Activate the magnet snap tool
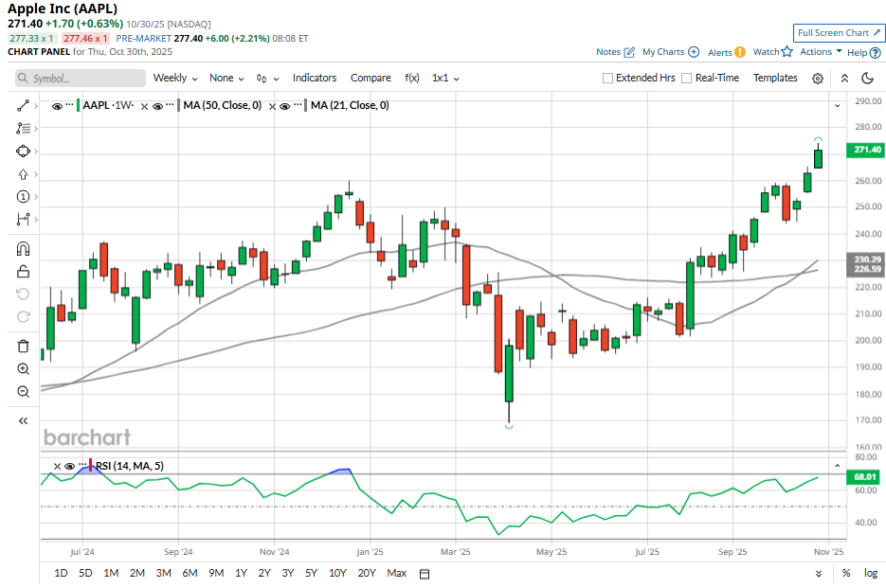This screenshot has width=886, height=588. click(23, 250)
